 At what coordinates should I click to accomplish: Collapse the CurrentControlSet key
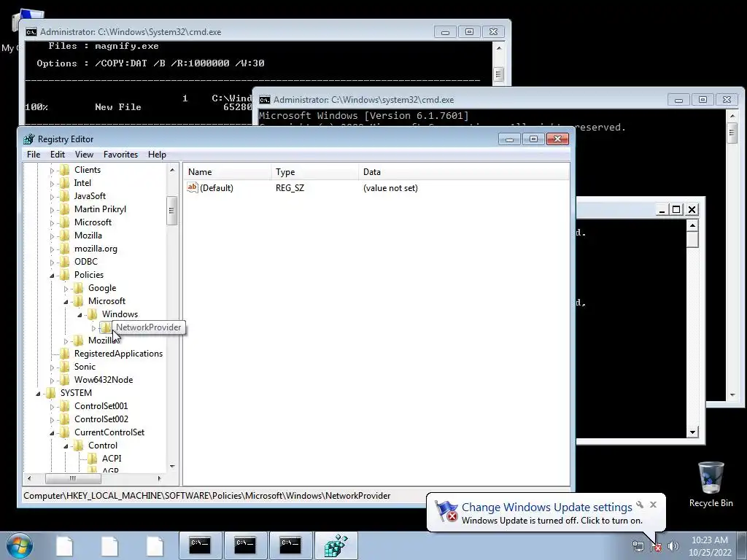point(52,432)
